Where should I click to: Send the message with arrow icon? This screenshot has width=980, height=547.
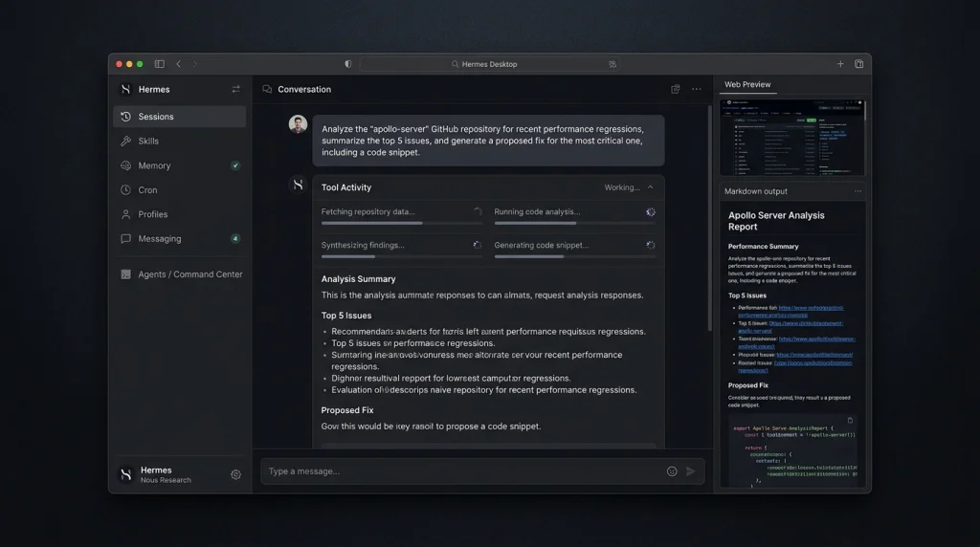pyautogui.click(x=691, y=471)
